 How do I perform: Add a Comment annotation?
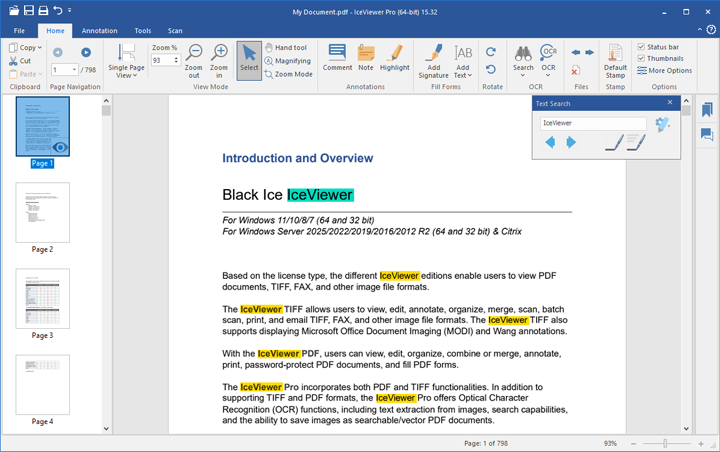coord(337,58)
